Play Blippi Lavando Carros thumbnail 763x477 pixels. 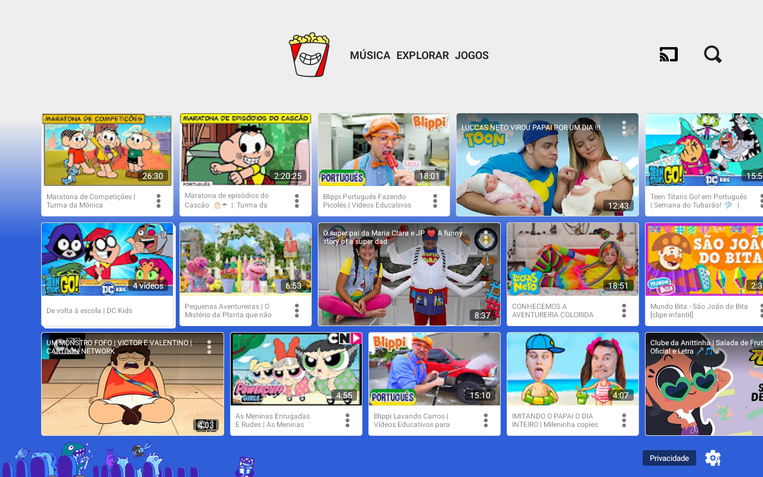435,369
